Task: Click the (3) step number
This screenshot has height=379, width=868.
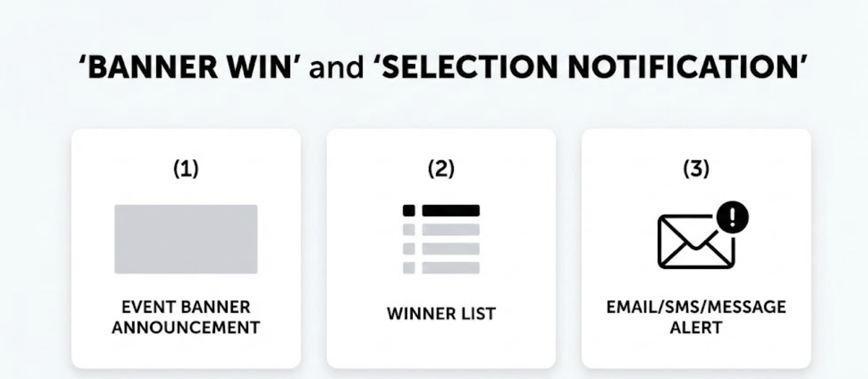Action: (x=696, y=168)
